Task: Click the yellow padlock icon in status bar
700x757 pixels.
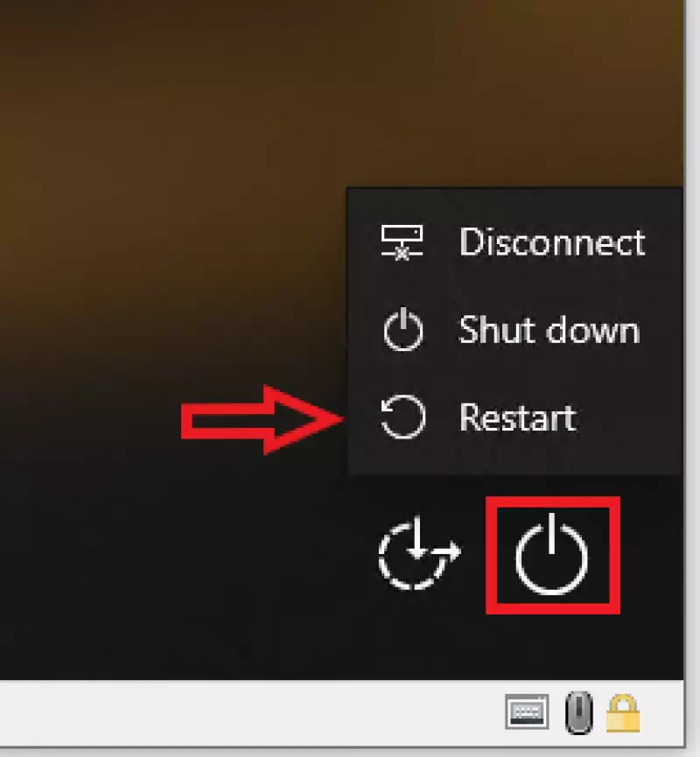Action: click(623, 713)
